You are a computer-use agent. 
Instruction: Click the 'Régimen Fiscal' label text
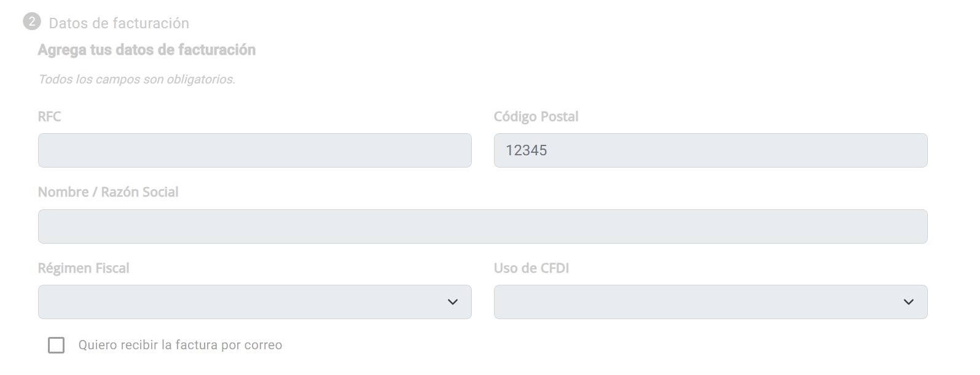84,268
